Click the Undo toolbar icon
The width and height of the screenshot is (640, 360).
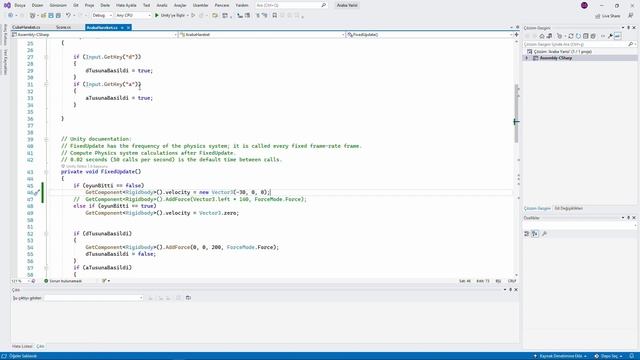(x=69, y=15)
